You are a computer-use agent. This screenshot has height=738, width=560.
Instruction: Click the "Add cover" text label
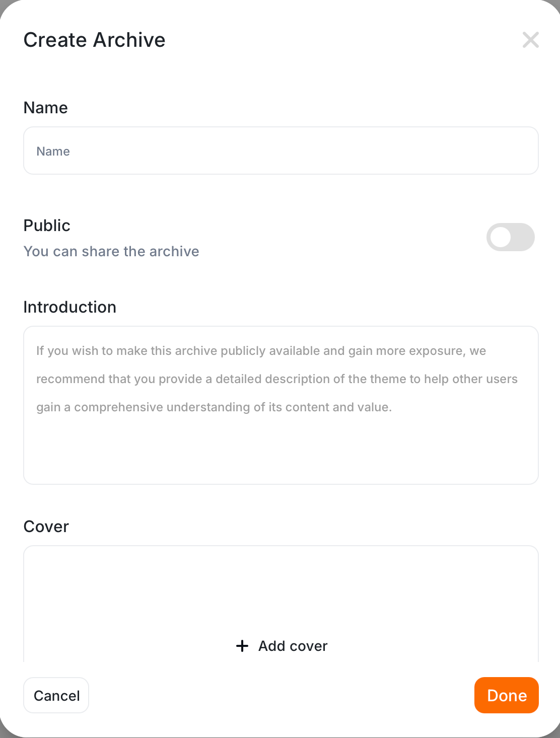pyautogui.click(x=293, y=646)
